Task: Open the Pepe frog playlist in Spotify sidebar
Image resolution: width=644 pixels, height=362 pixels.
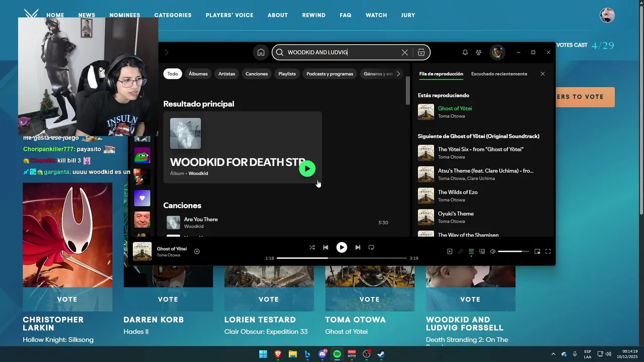Action: tap(142, 155)
